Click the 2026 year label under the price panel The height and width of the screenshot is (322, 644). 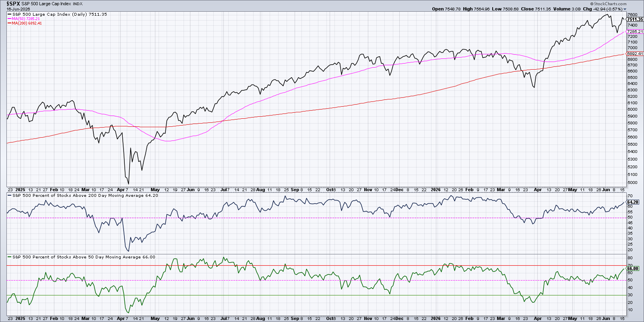coord(436,190)
